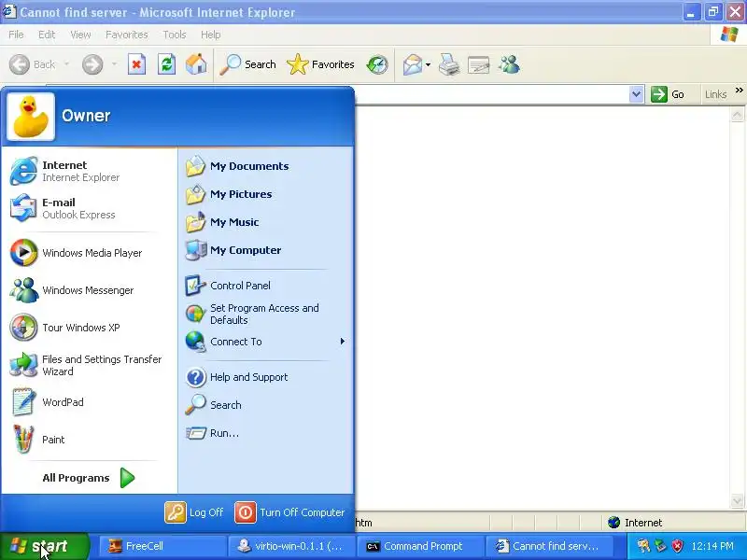Click the Print icon in IE toolbar
The height and width of the screenshot is (560, 747).
pyautogui.click(x=449, y=64)
